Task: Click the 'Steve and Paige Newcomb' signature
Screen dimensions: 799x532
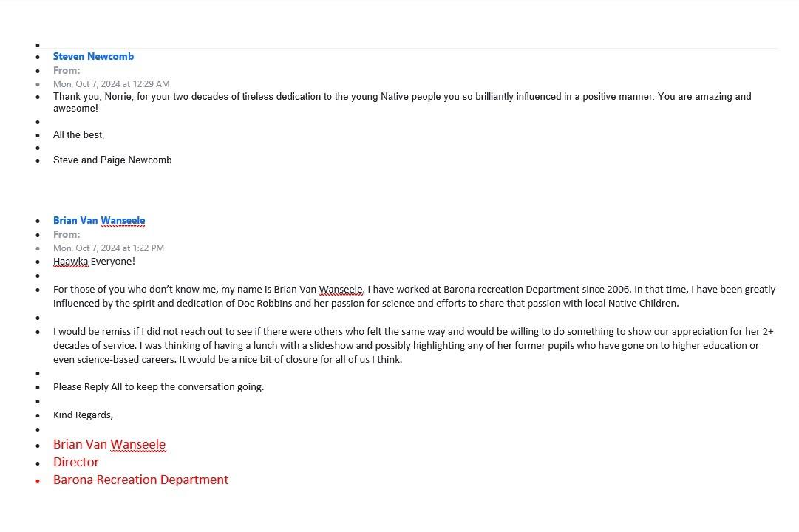Action: [112, 160]
